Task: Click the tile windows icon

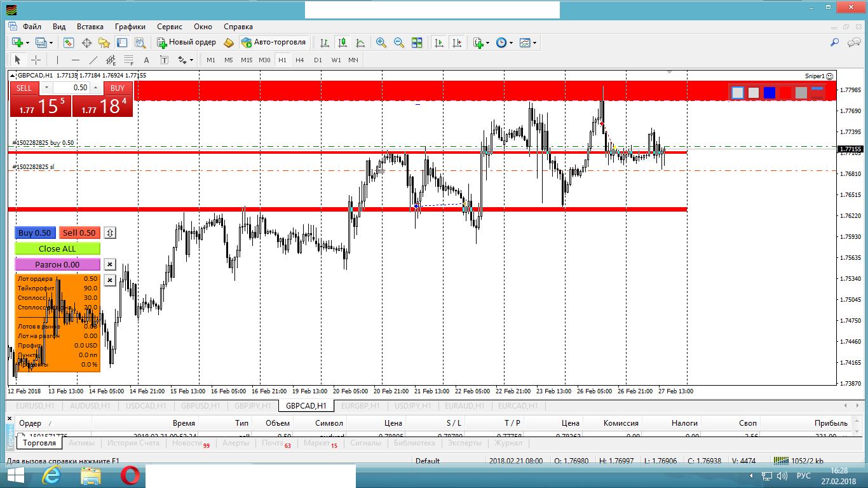Action: [x=417, y=43]
